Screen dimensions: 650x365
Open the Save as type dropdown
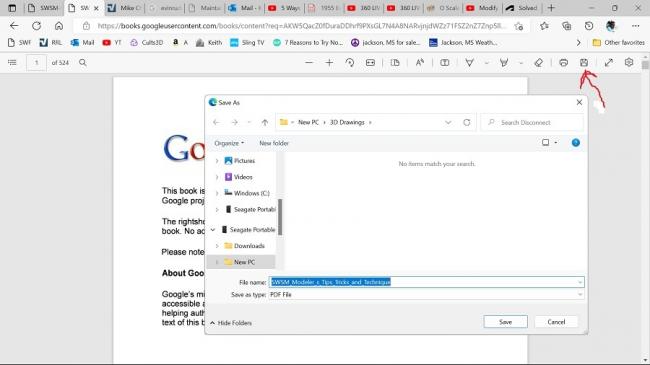pos(580,294)
